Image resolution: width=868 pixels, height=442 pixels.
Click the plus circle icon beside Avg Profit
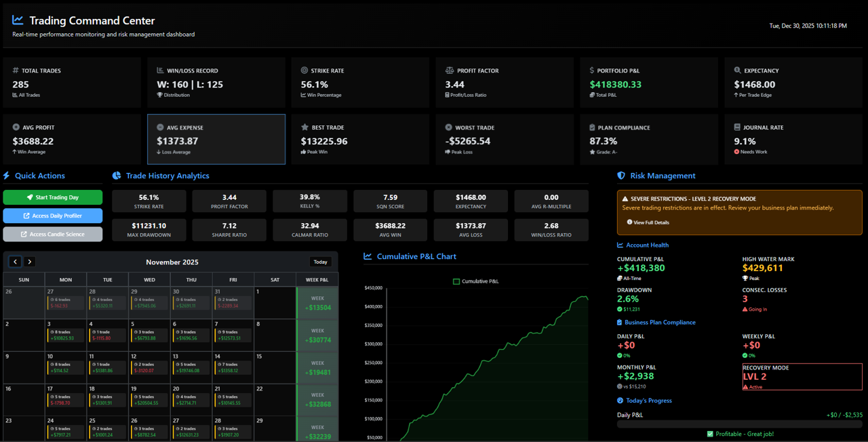point(16,127)
